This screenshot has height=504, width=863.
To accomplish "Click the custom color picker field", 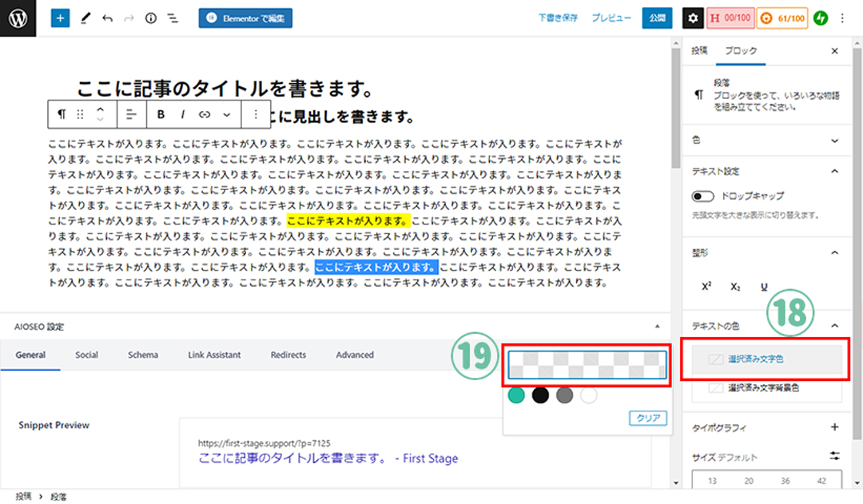I will pos(587,364).
